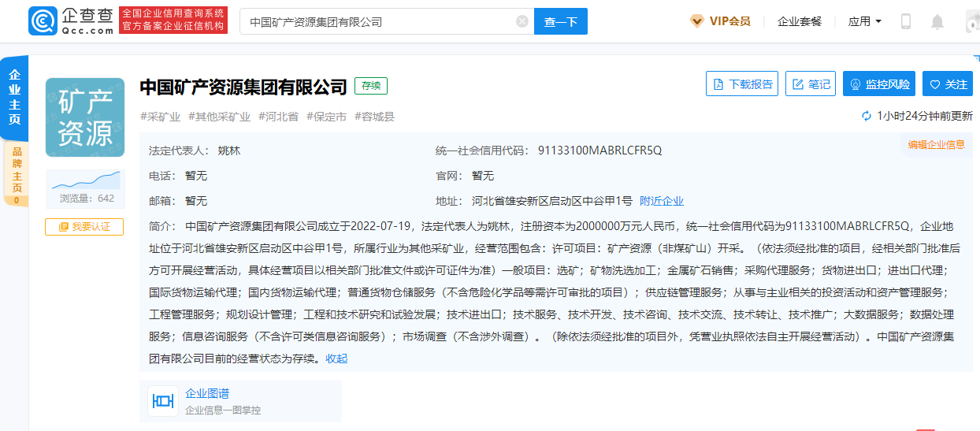This screenshot has height=431, width=980.
Task: Click the company title 中国矿产资源集团有限公司
Action: click(x=243, y=86)
